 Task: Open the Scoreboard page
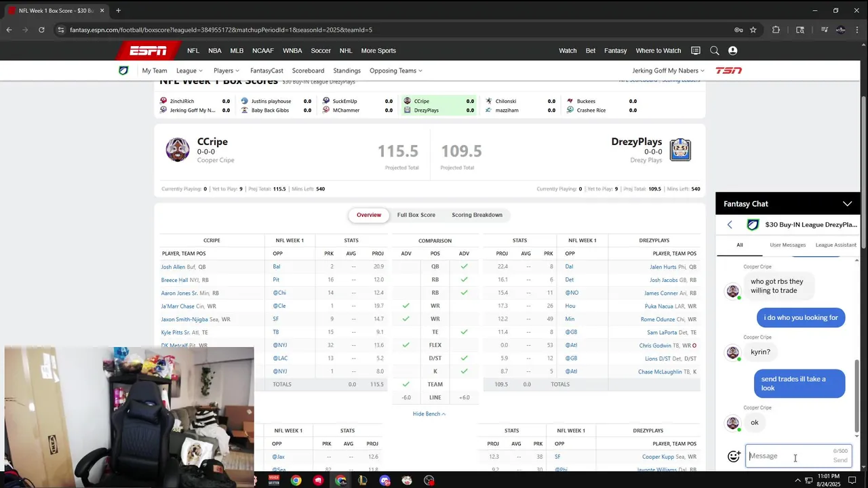pyautogui.click(x=308, y=70)
